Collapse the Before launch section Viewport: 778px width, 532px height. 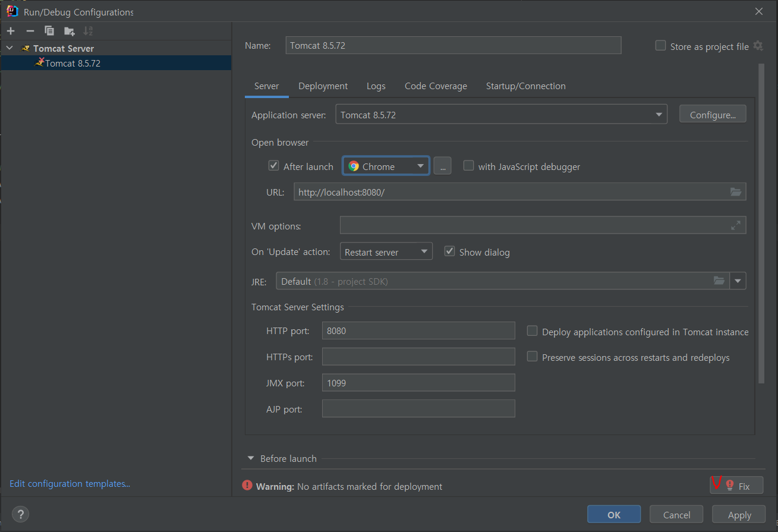coord(251,458)
